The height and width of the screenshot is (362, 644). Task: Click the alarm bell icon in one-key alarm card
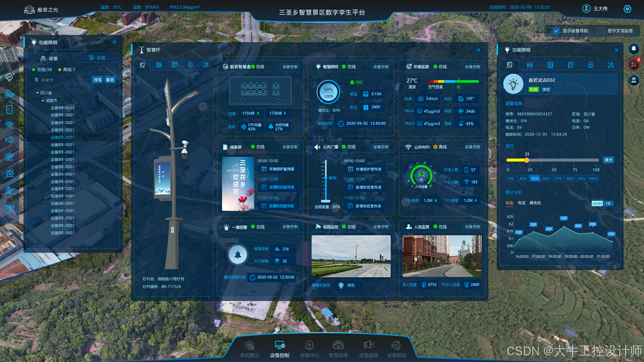237,255
